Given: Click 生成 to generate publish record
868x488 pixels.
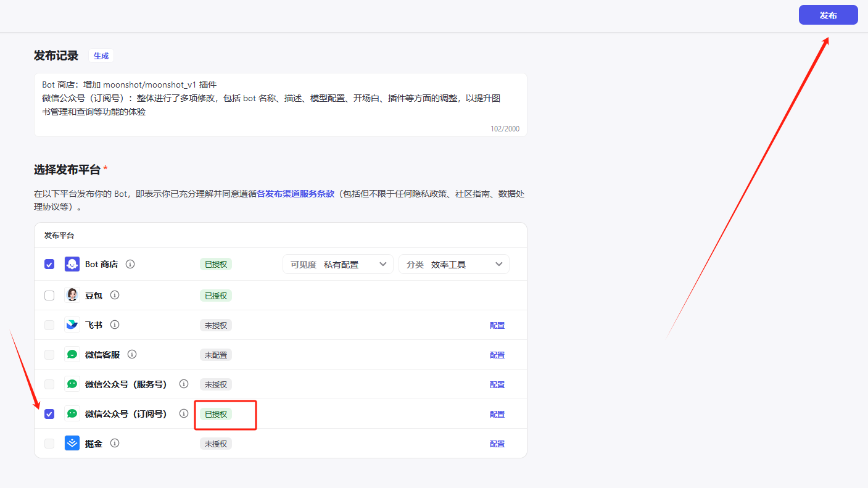Looking at the screenshot, I should (x=101, y=56).
